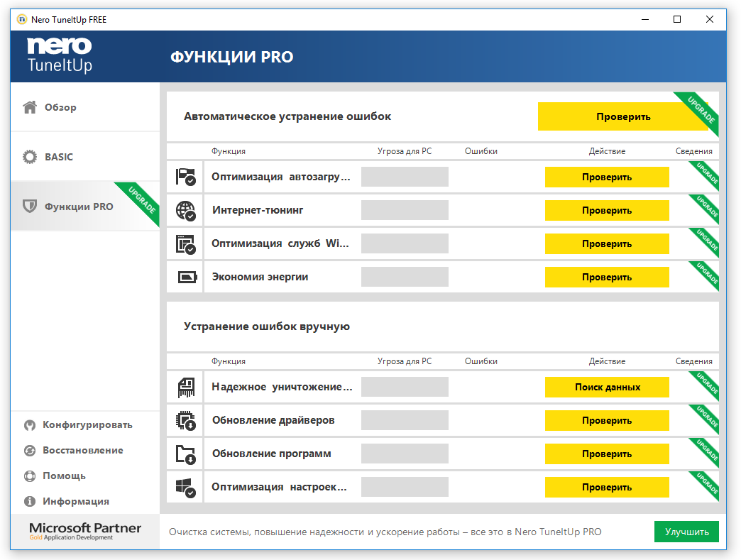Click the secure data shredder icon
741x560 pixels.
click(186, 388)
